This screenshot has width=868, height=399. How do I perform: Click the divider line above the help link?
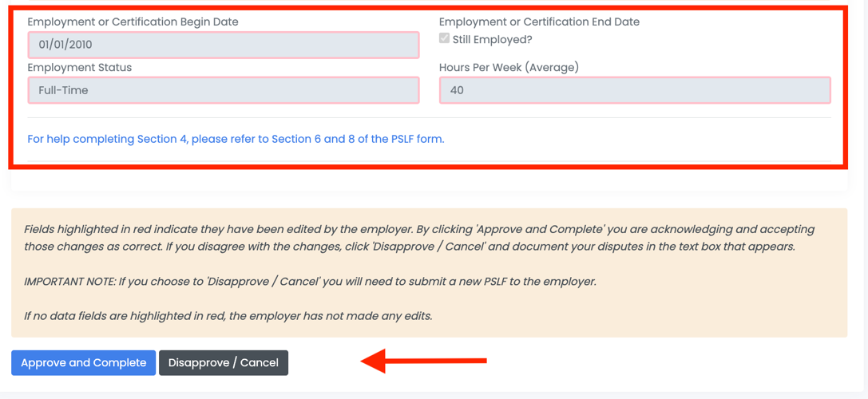(x=429, y=118)
